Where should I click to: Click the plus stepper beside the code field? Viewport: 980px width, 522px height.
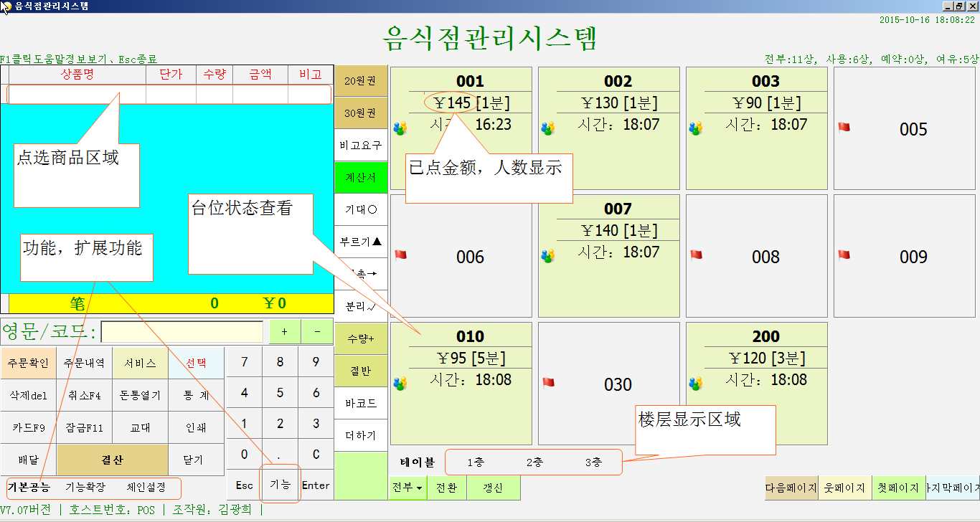[283, 331]
